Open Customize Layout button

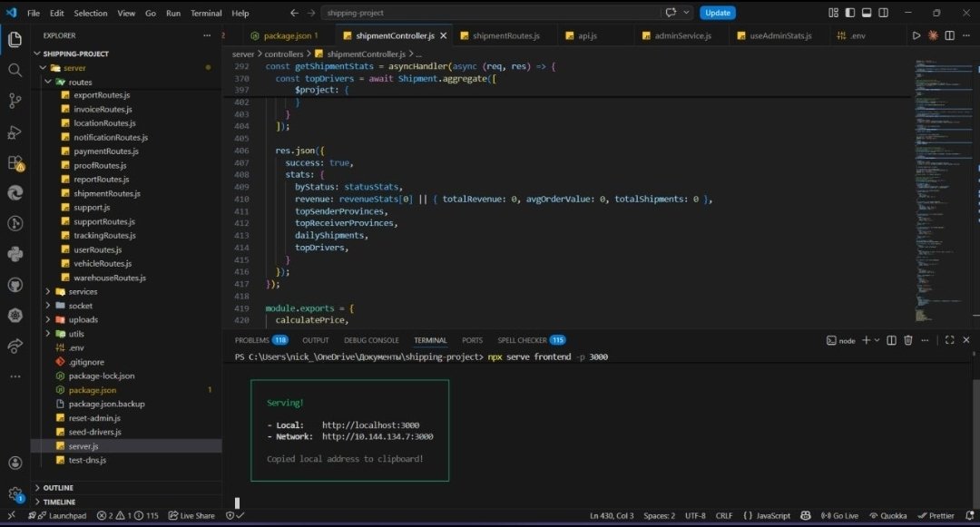click(833, 13)
